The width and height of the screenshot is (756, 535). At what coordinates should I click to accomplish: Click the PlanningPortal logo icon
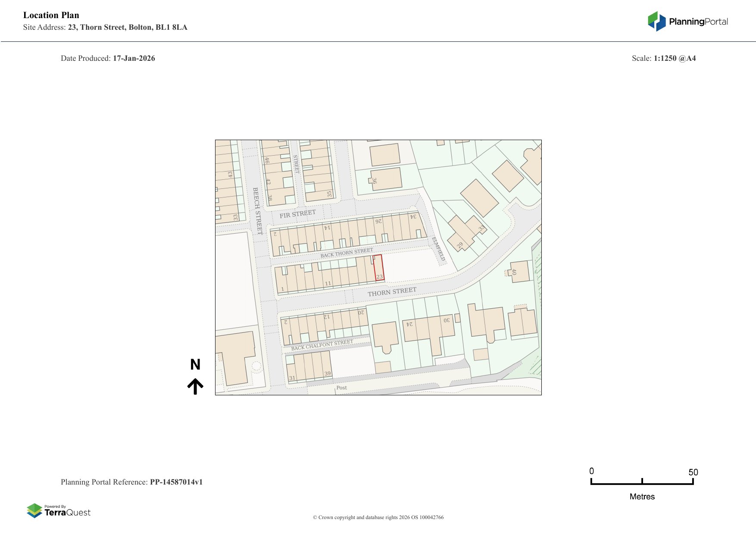(656, 22)
